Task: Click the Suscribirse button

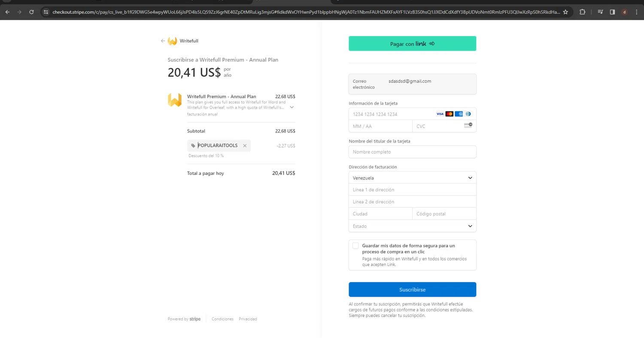Action: [x=412, y=290]
